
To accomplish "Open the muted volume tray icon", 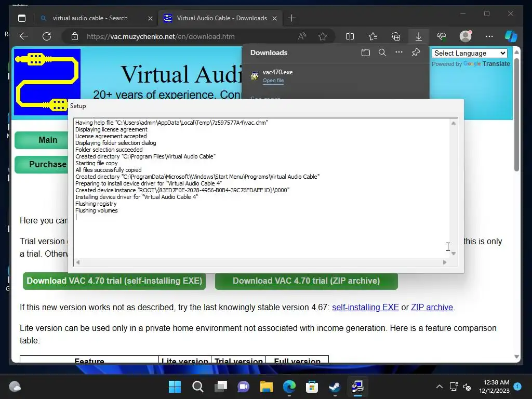I will [x=467, y=387].
